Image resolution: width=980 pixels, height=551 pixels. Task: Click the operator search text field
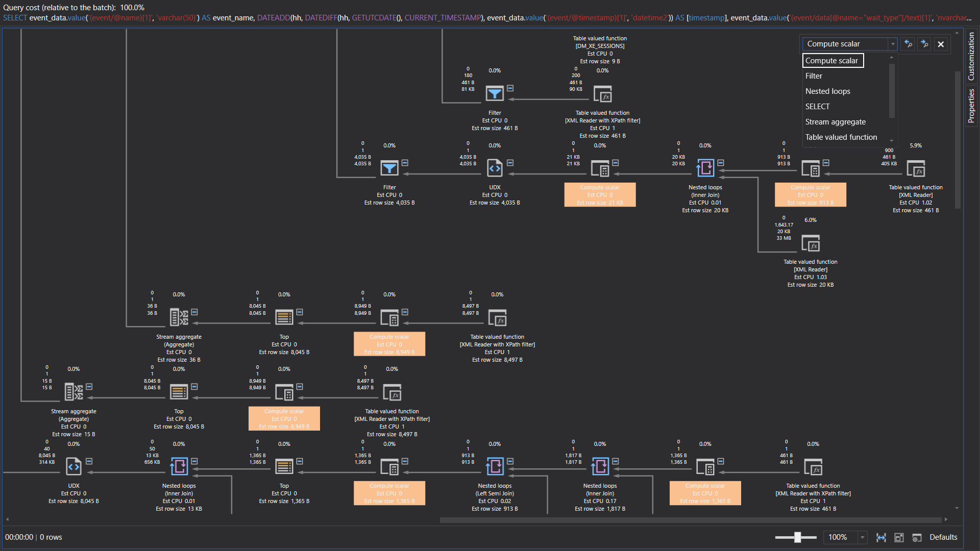click(x=845, y=44)
